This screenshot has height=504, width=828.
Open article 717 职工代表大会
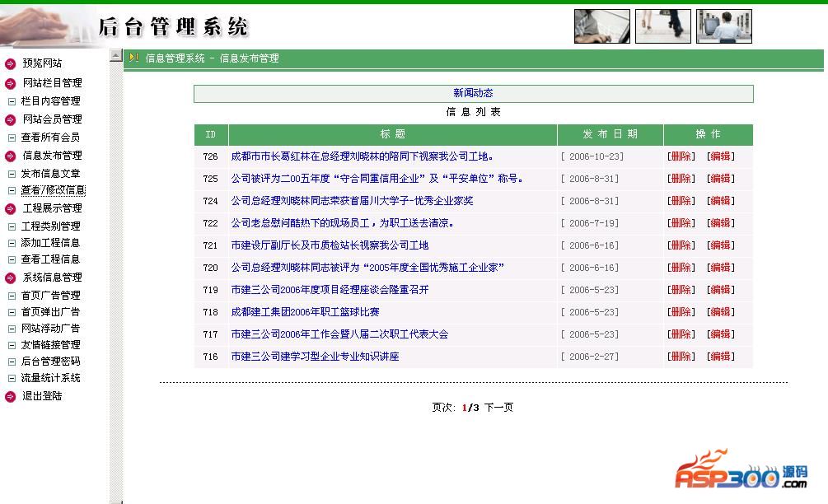pyautogui.click(x=339, y=334)
